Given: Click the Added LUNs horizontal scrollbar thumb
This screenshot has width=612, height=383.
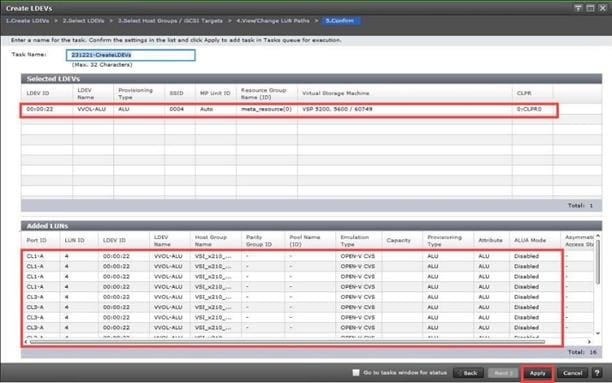Looking at the screenshot, I should [287, 342].
